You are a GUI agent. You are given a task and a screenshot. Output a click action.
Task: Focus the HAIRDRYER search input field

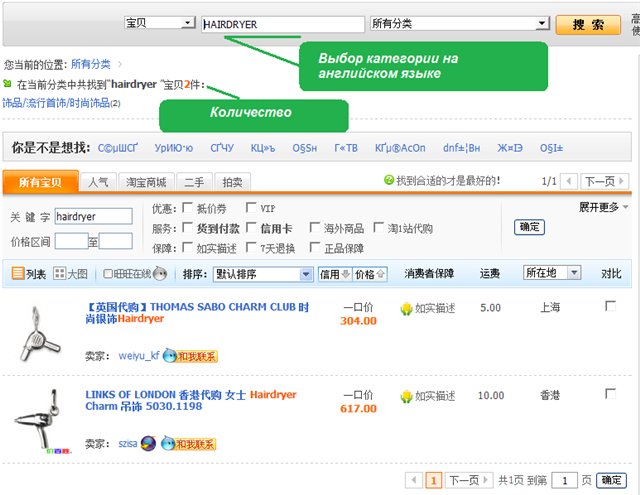pos(283,24)
